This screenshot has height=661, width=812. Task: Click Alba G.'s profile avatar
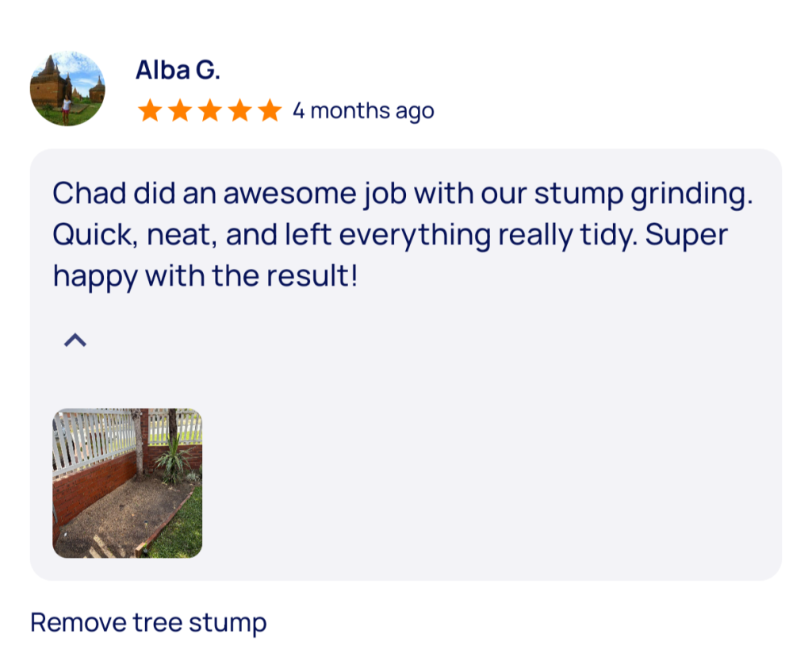(x=67, y=89)
